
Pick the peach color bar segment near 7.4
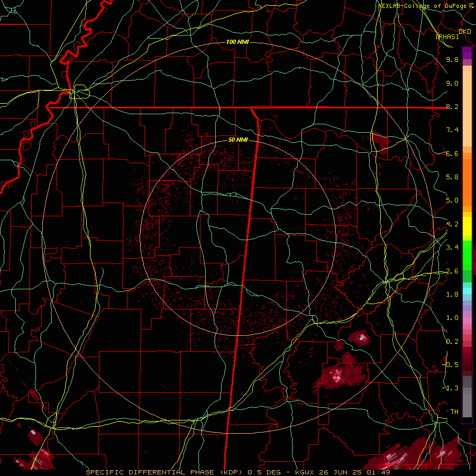coord(467,108)
